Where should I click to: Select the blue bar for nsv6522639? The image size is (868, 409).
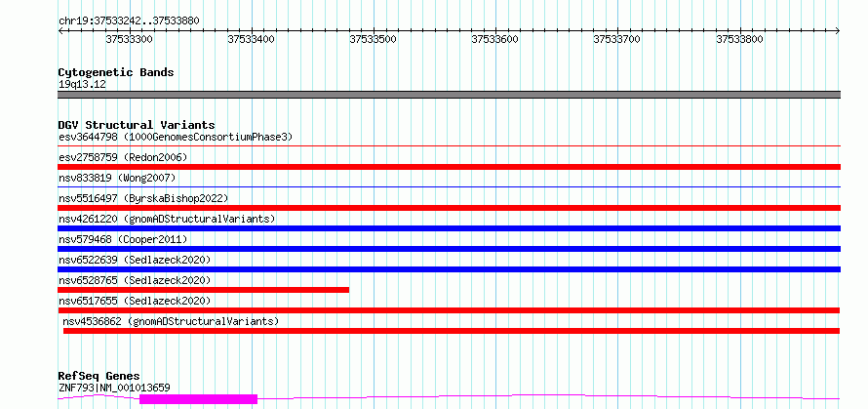point(449,269)
